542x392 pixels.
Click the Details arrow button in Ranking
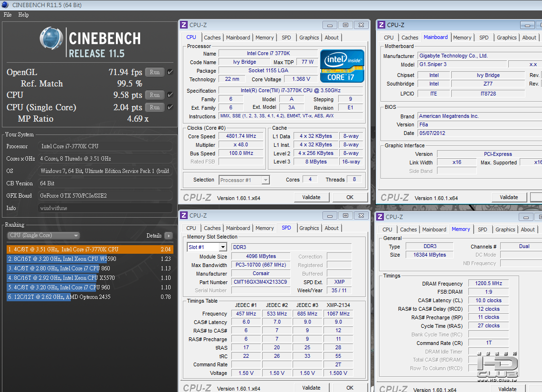coord(168,236)
